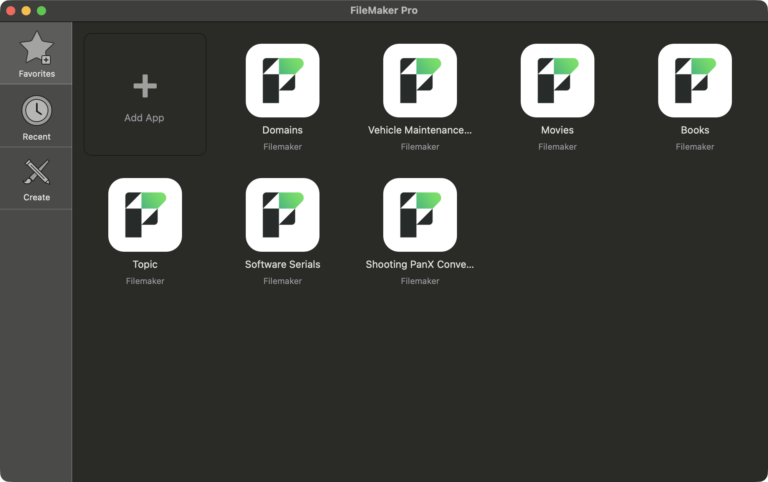Open the Software Serials app icon
Viewport: 768px width, 482px height.
[x=282, y=215]
